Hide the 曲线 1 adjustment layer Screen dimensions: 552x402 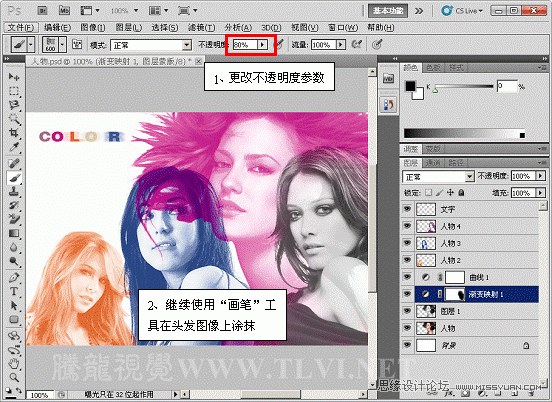[407, 277]
